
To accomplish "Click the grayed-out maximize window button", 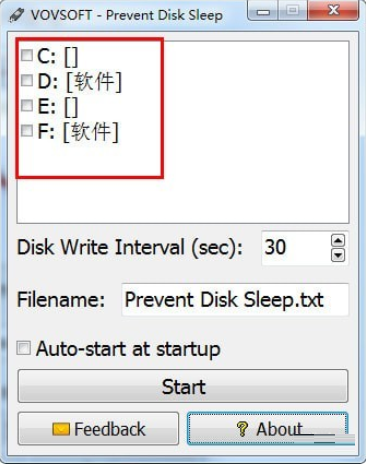I will (293, 11).
